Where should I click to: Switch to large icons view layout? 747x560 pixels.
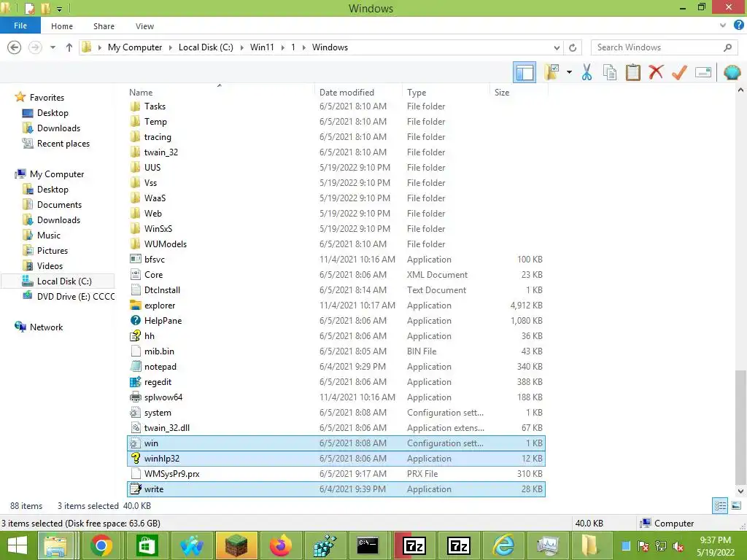(x=736, y=506)
